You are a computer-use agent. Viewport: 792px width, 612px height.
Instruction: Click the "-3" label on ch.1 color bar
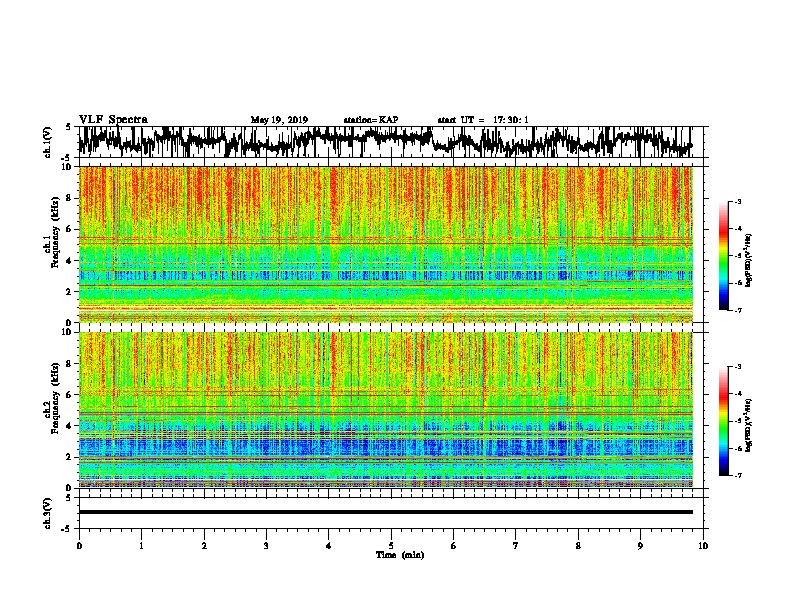click(738, 201)
